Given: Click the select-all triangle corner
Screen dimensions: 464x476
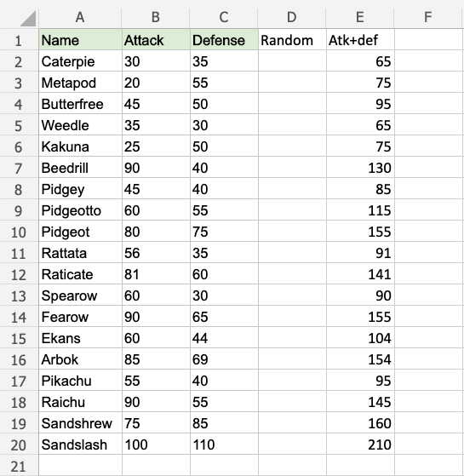Looking at the screenshot, I should pos(28,18).
